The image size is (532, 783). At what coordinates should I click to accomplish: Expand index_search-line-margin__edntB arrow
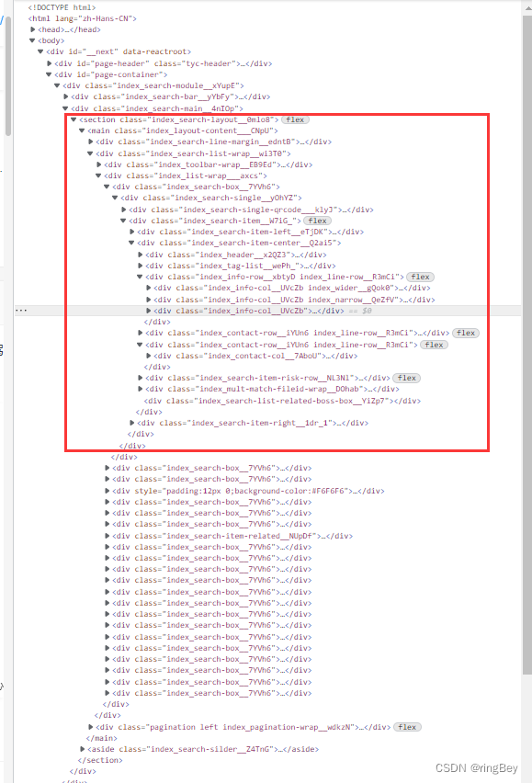tap(90, 142)
